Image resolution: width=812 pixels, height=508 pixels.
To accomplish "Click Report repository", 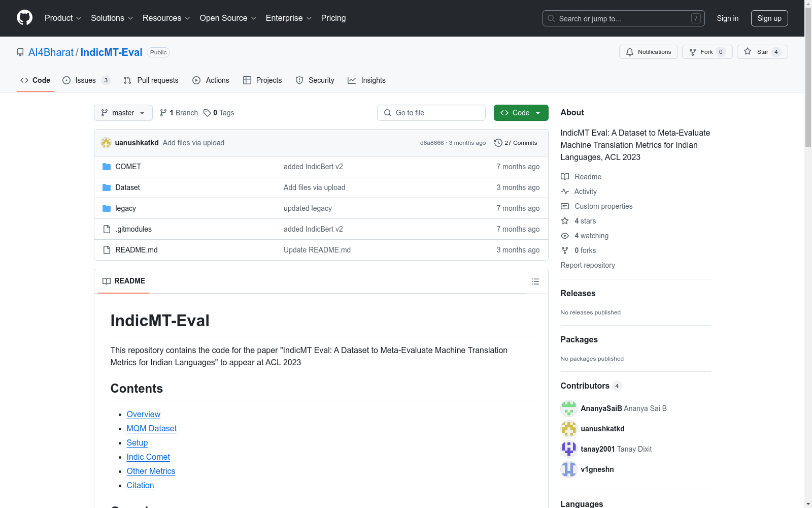I will [588, 265].
